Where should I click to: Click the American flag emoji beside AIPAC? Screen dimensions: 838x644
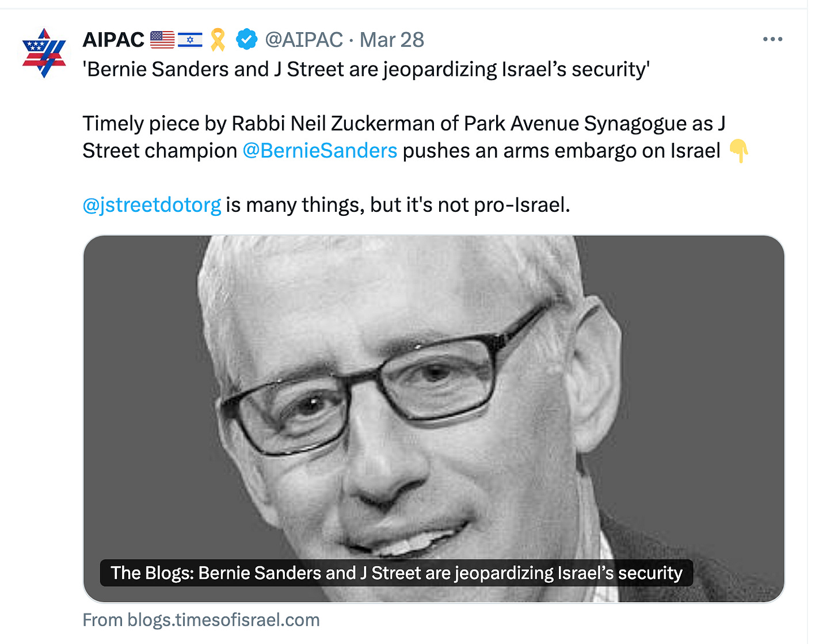(x=162, y=40)
